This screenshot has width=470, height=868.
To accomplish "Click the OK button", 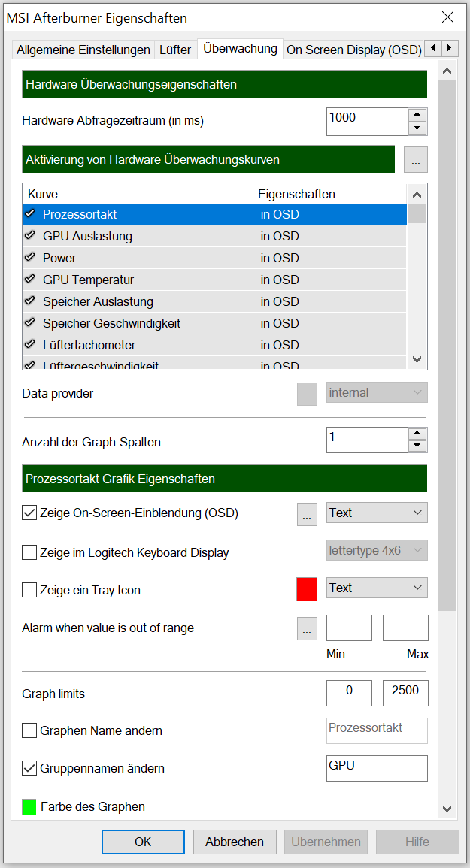I will pos(143,842).
